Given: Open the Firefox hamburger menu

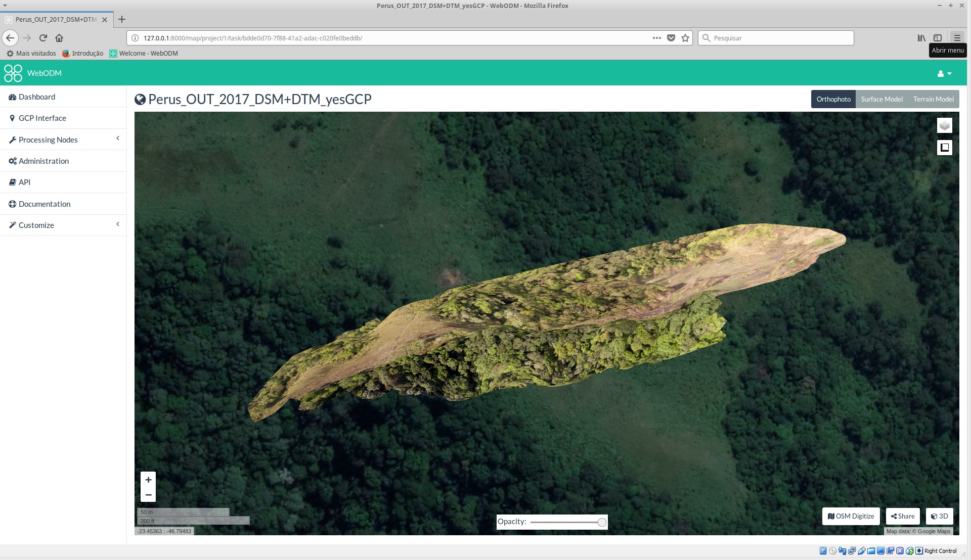Looking at the screenshot, I should 957,38.
